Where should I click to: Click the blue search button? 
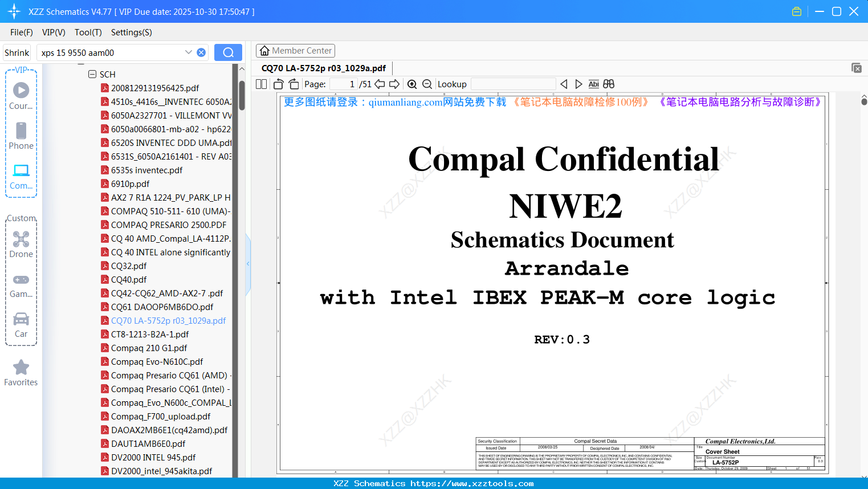pyautogui.click(x=228, y=52)
